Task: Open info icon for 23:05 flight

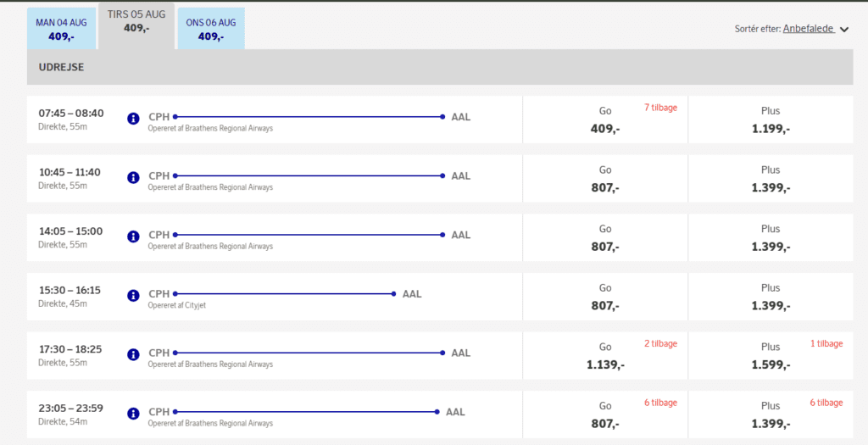Action: click(133, 414)
